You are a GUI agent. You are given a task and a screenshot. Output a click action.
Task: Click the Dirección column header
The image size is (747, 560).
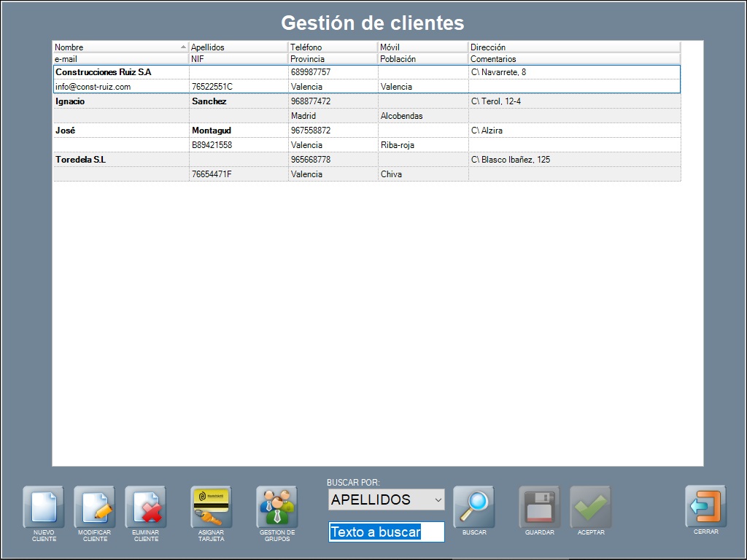573,47
